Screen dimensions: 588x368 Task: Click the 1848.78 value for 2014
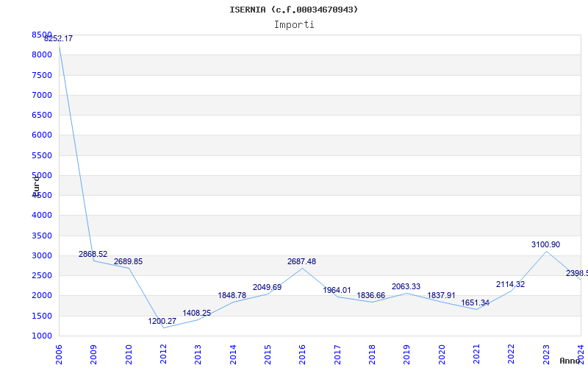pos(232,295)
